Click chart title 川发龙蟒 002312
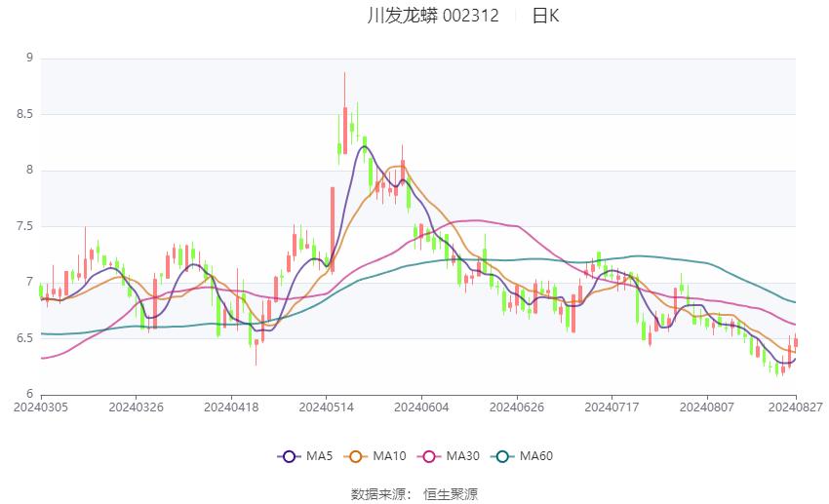The image size is (829, 504). point(433,16)
